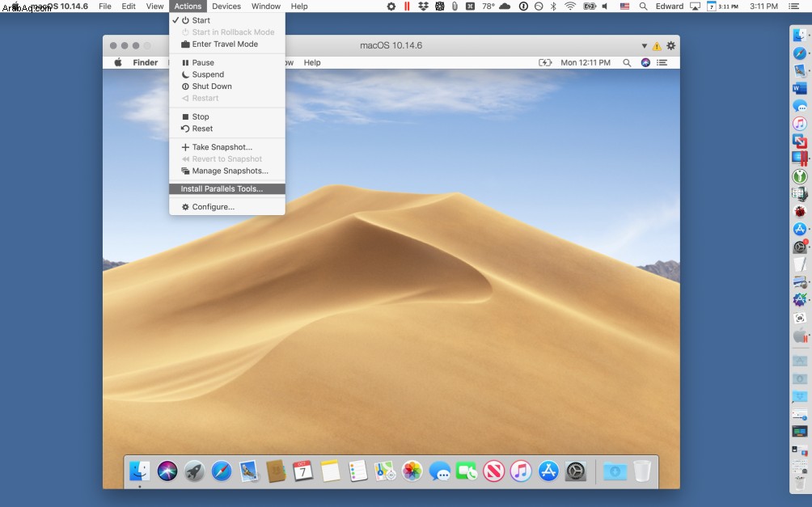The width and height of the screenshot is (812, 507).
Task: Open host Spotlight magnifier icon
Action: (x=643, y=6)
